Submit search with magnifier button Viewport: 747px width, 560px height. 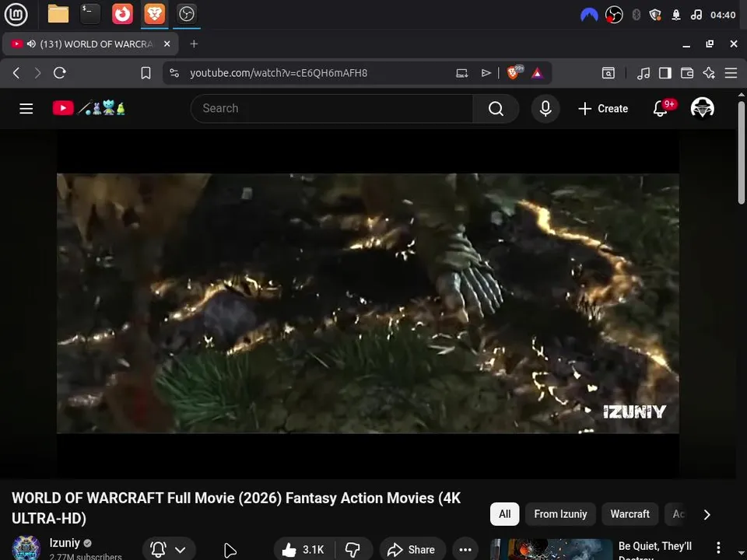[496, 109]
